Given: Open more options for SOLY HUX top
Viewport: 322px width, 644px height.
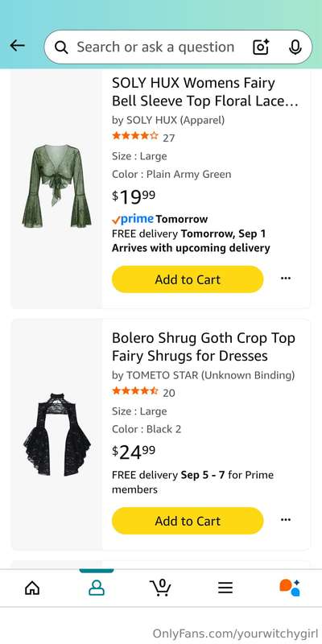Looking at the screenshot, I should tap(286, 279).
